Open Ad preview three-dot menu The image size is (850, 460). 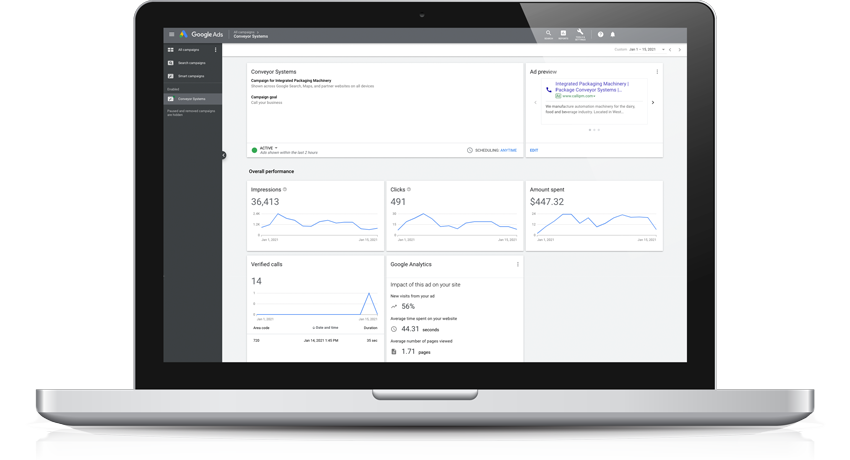coord(657,72)
